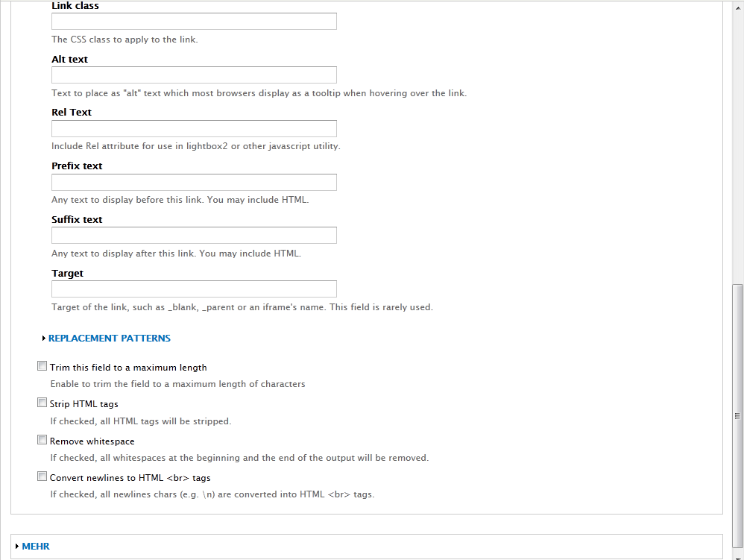Image resolution: width=744 pixels, height=560 pixels.
Task: Tick the Strip HTML tags checkbox
Action: pos(42,403)
